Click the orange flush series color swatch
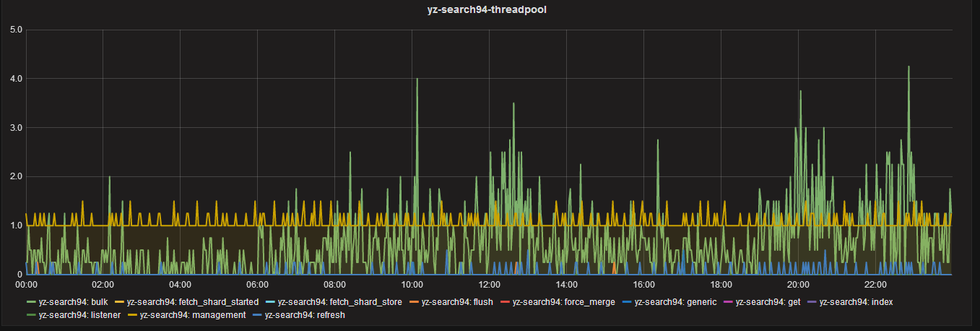 [x=415, y=302]
